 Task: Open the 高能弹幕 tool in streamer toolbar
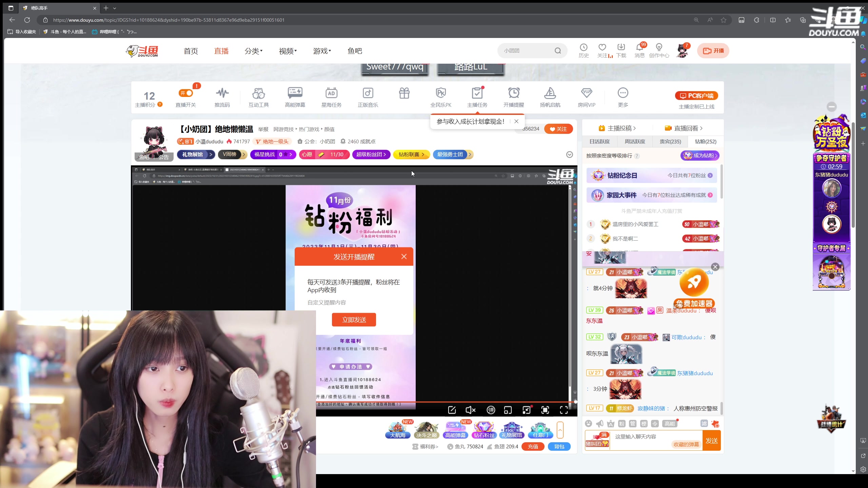(295, 98)
